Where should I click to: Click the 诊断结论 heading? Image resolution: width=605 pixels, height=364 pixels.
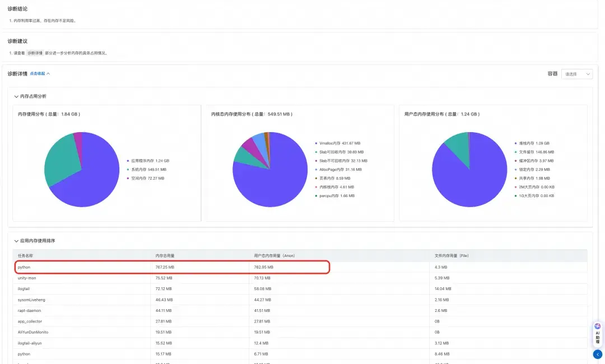pyautogui.click(x=17, y=8)
